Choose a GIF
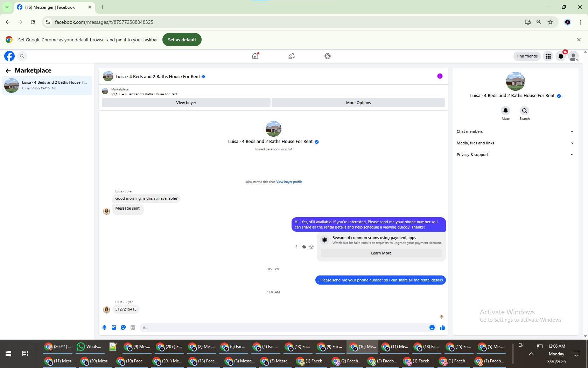This screenshot has height=368, width=588. [x=133, y=328]
